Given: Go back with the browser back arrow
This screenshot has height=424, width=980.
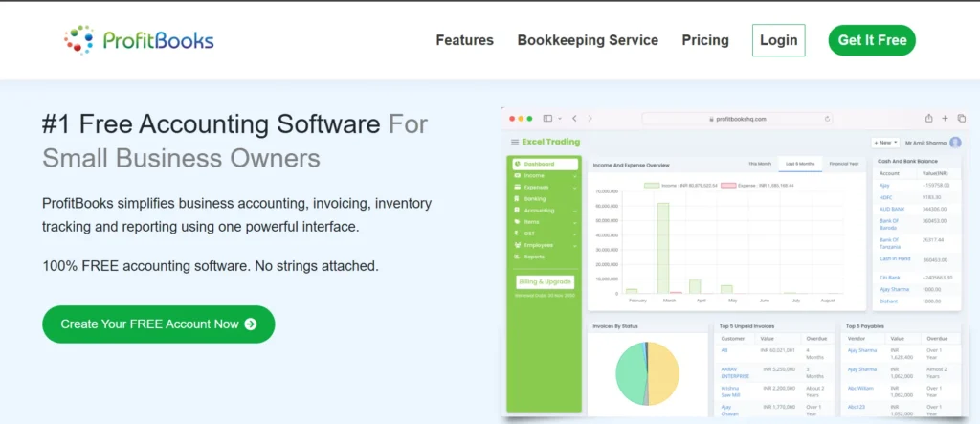Looking at the screenshot, I should click(574, 118).
